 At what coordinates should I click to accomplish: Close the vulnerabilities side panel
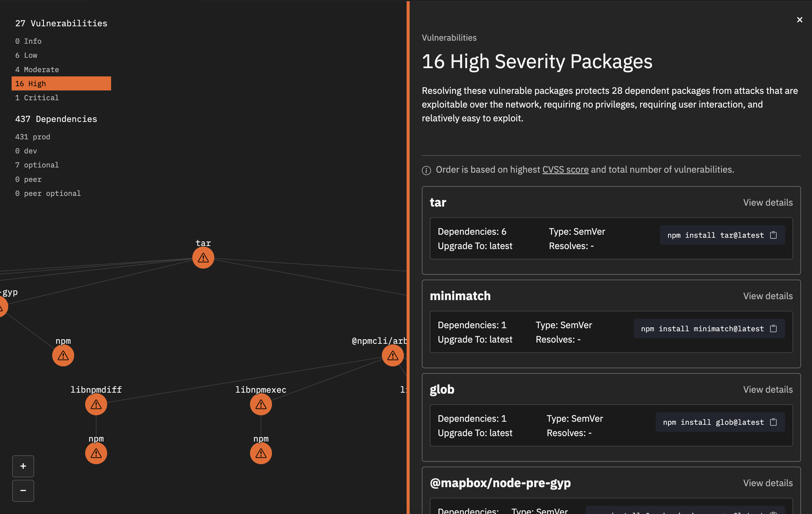pos(799,20)
